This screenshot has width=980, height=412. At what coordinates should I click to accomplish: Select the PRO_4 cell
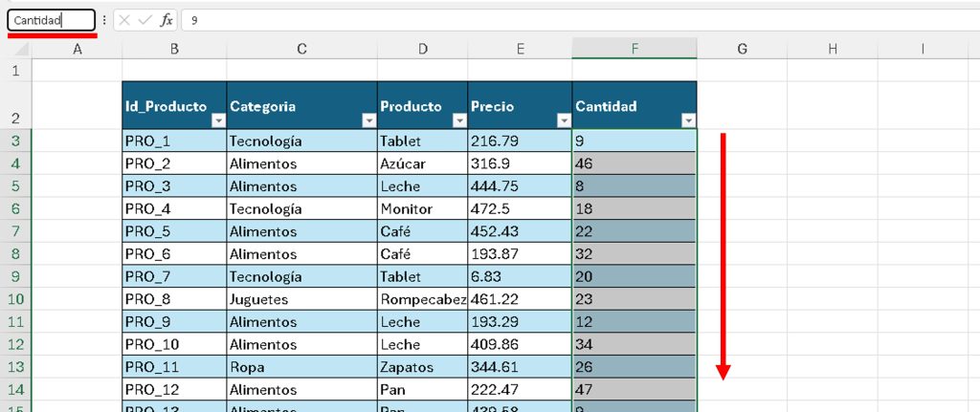pyautogui.click(x=174, y=209)
